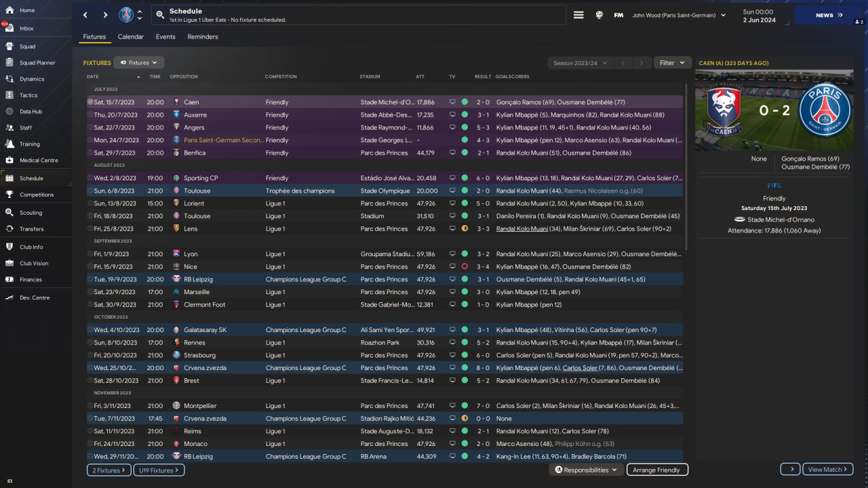Click the Arrange Friendly button
This screenshot has height=488, width=868.
[x=656, y=470]
